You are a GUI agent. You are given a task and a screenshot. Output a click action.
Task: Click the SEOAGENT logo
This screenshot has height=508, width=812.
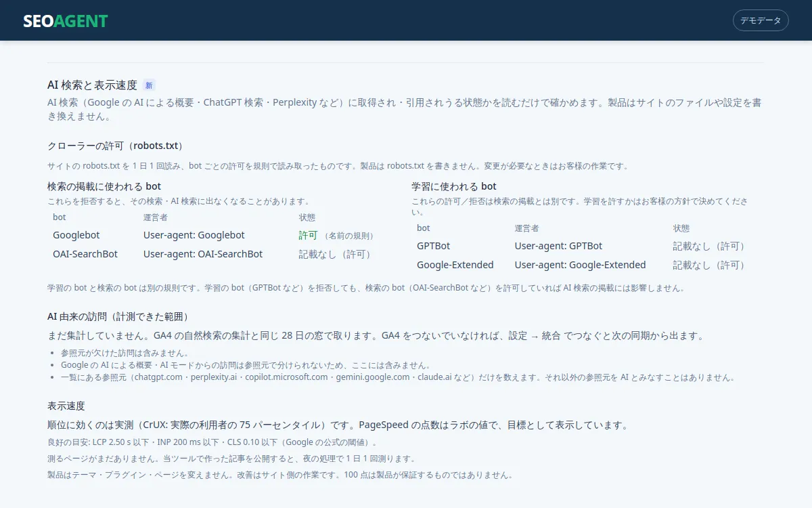pyautogui.click(x=66, y=21)
